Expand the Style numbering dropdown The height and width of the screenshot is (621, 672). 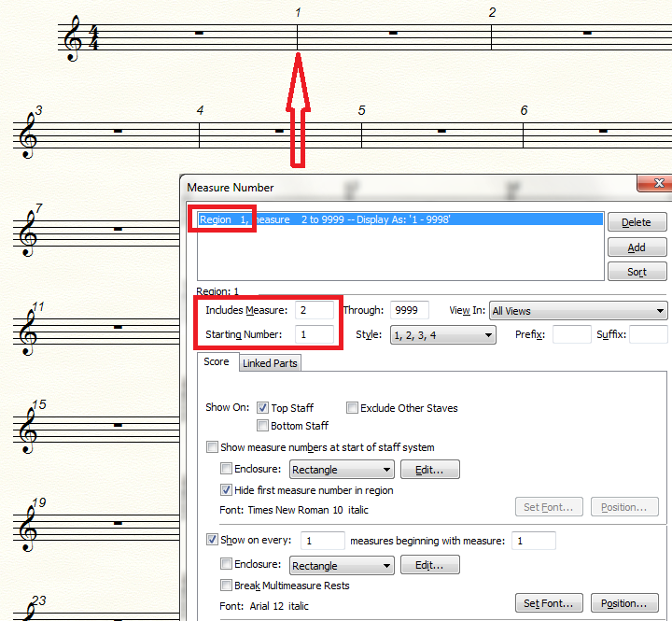(x=442, y=335)
